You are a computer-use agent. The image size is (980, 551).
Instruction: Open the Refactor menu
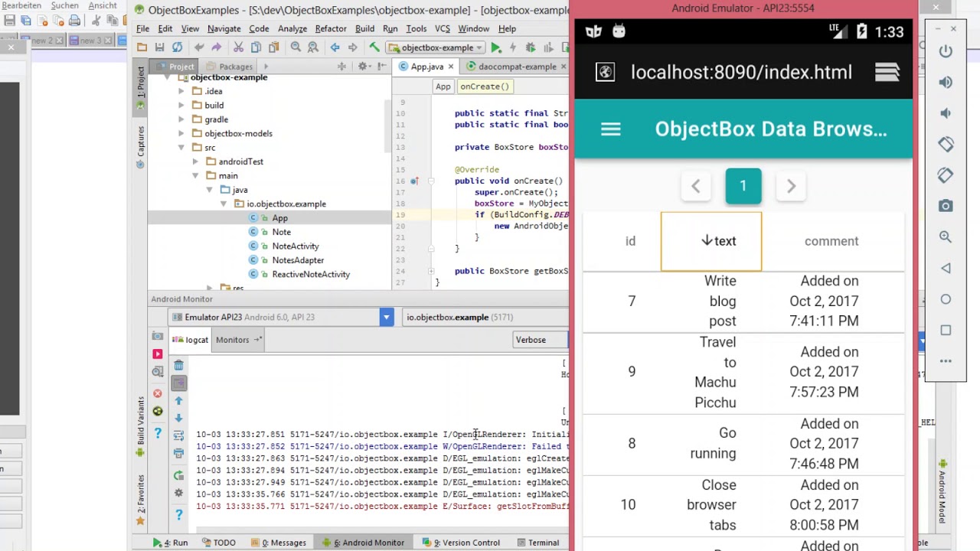point(331,28)
